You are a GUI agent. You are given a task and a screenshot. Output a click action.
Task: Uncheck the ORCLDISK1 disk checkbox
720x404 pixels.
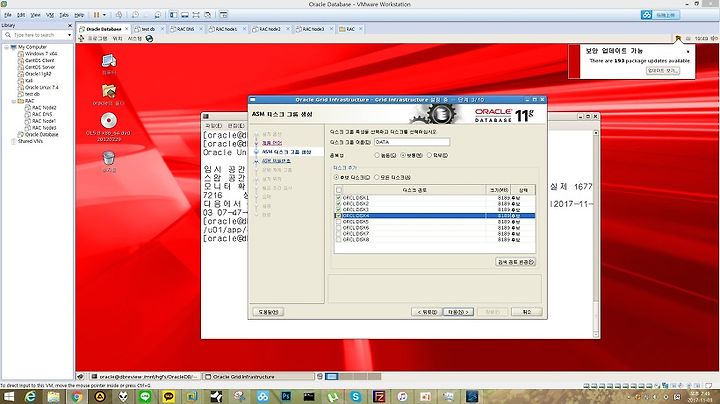(x=338, y=198)
